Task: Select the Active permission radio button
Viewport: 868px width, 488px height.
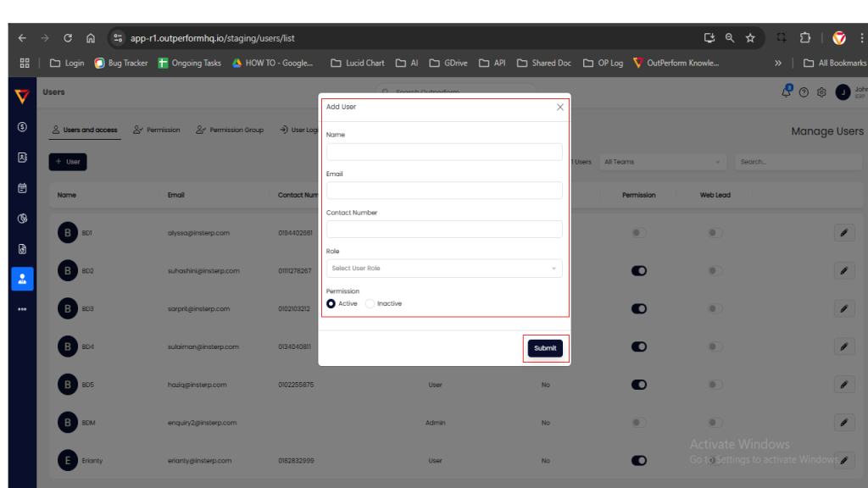Action: click(x=331, y=303)
